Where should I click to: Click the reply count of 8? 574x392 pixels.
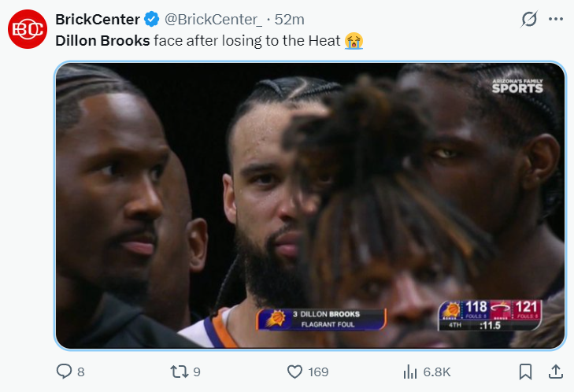81,372
